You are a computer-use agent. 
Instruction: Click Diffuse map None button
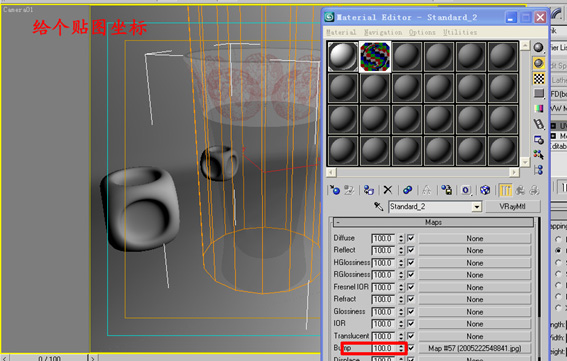(x=474, y=238)
